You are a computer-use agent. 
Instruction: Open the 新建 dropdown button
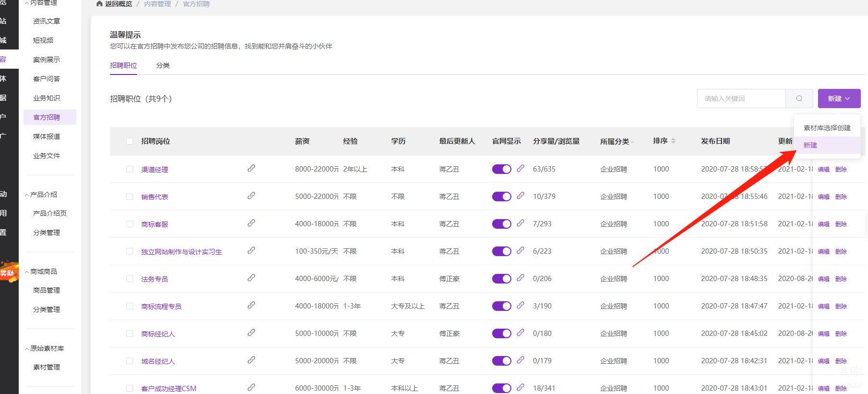839,98
